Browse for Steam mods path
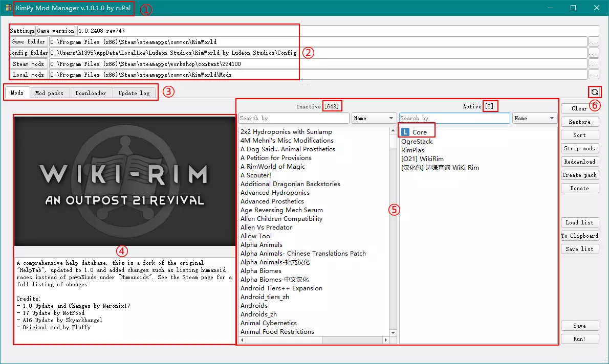 (594, 63)
